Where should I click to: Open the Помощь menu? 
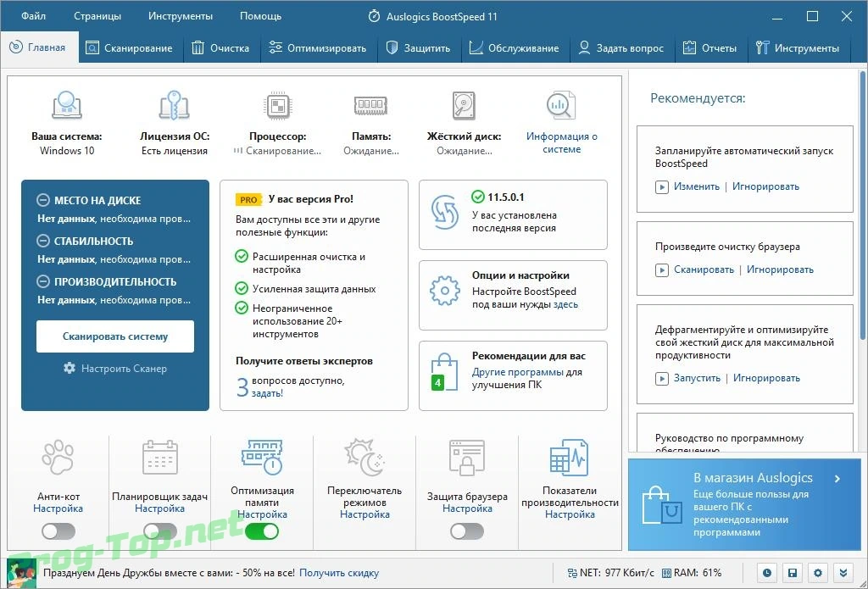(x=260, y=16)
